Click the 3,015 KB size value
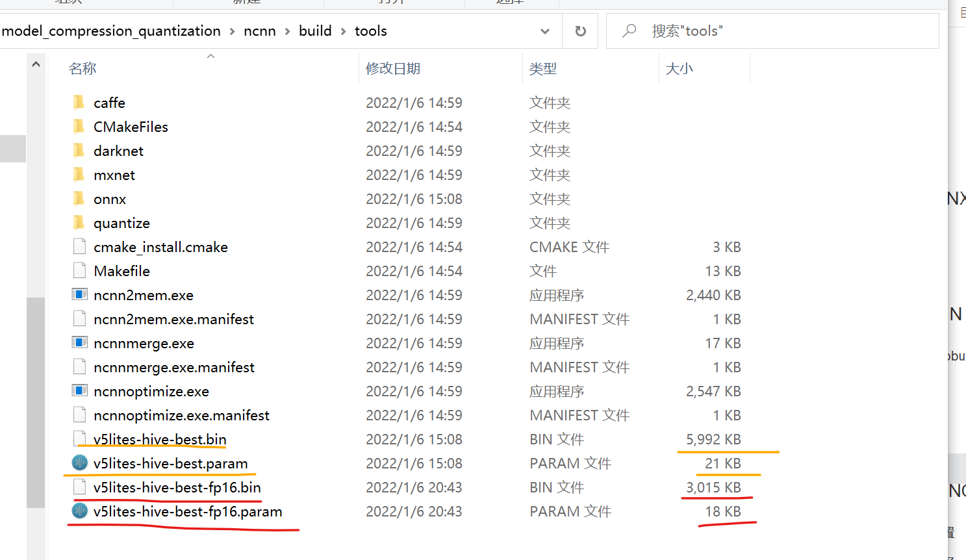Screen dimensions: 966x560 (x=713, y=487)
